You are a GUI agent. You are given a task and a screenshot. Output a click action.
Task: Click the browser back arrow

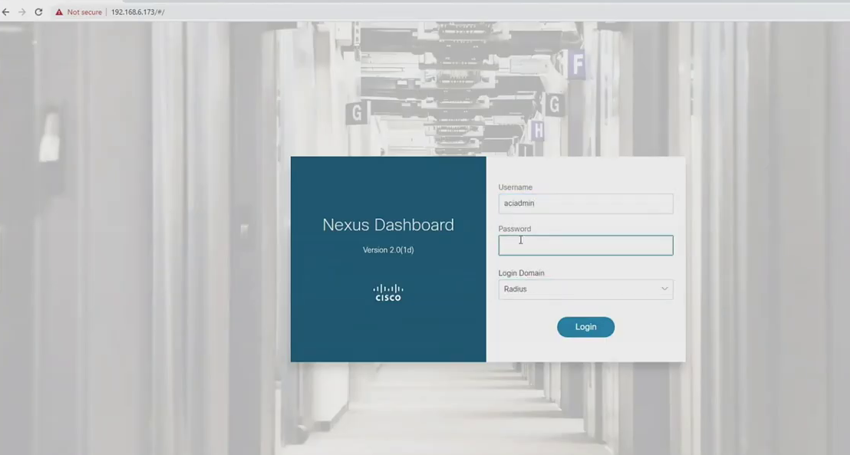pyautogui.click(x=5, y=12)
